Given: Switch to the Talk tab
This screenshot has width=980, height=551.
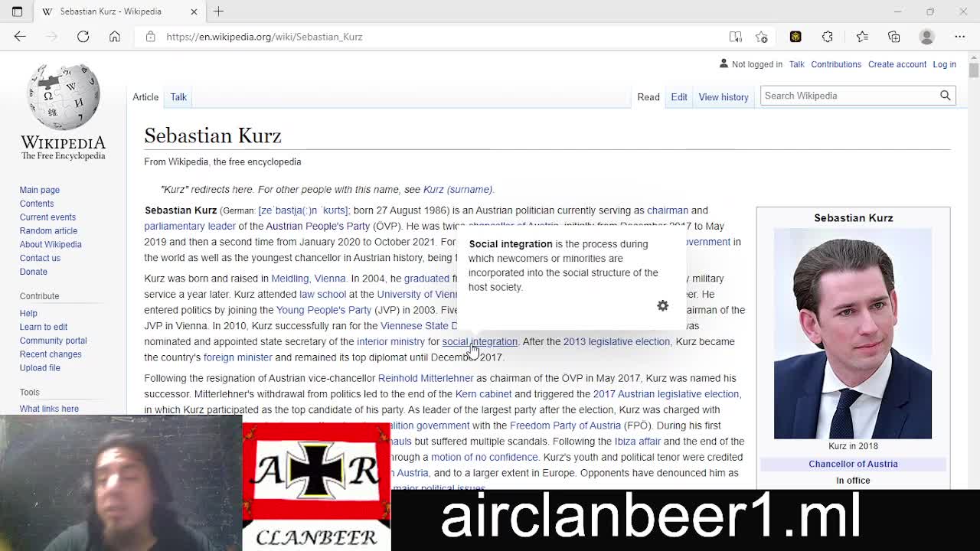Looking at the screenshot, I should [x=178, y=97].
